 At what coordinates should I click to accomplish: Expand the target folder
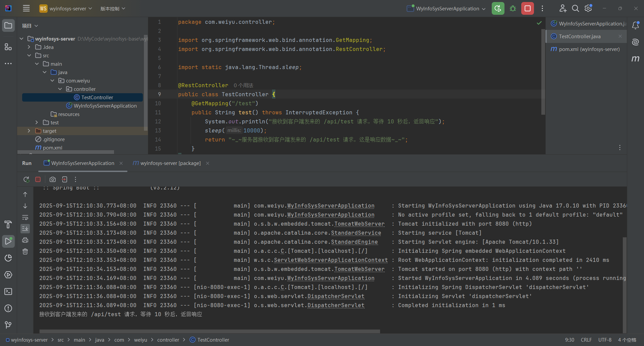coord(29,131)
